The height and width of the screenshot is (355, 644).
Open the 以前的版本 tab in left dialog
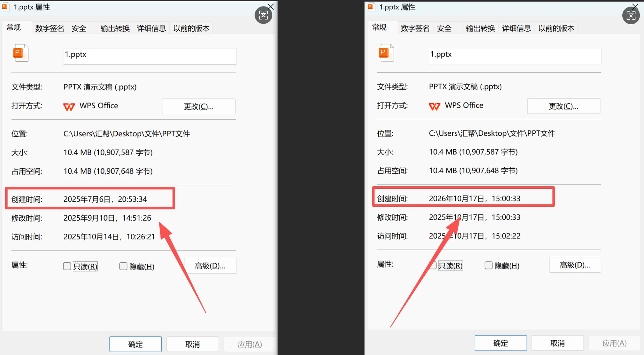click(x=191, y=28)
